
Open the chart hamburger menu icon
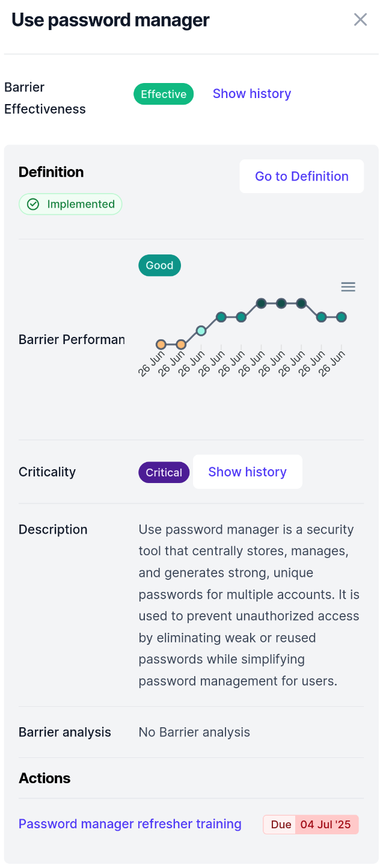pyautogui.click(x=348, y=287)
